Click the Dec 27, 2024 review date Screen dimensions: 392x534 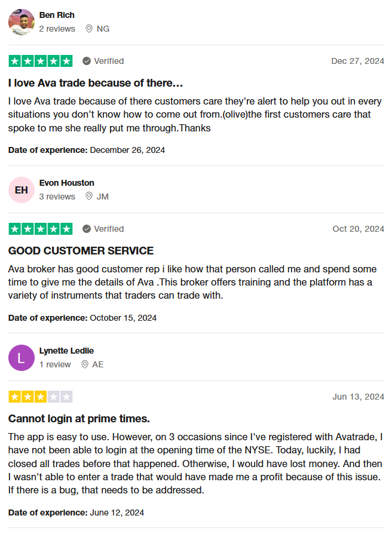click(x=357, y=62)
